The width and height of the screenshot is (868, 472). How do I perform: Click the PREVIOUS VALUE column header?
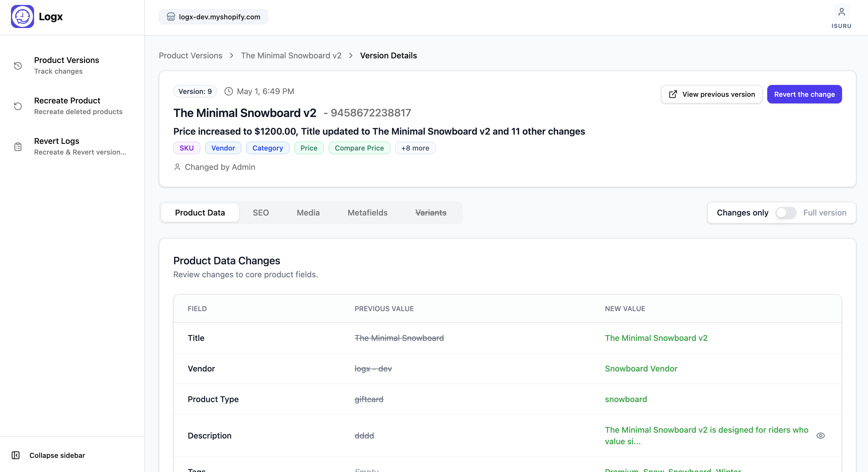[384, 309]
